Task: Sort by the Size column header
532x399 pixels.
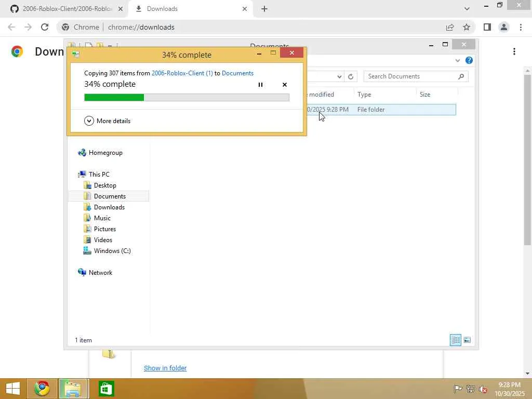Action: 436,95
